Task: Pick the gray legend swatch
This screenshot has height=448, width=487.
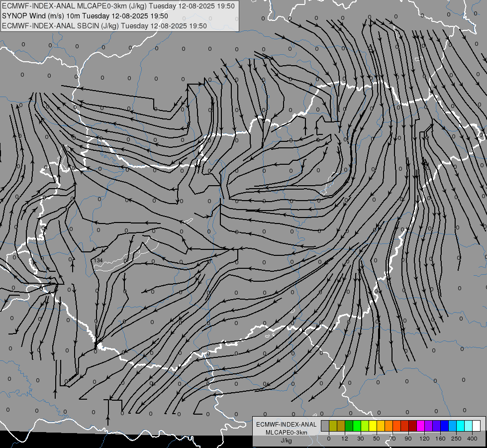Action: click(325, 426)
